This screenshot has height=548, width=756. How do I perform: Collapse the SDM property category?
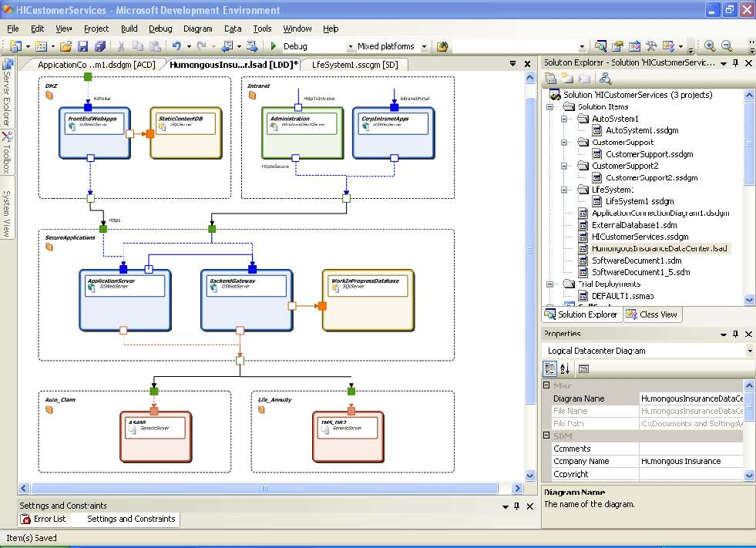click(546, 435)
